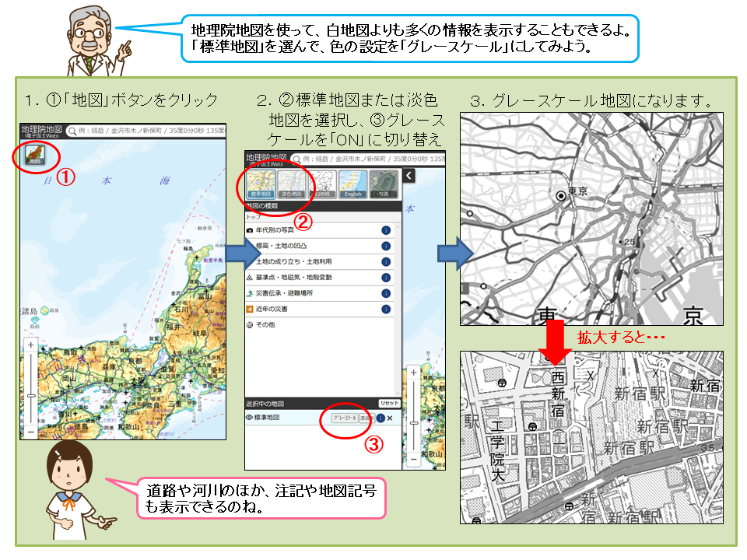Open info for 標高・土地の凹凸
Image resolution: width=747 pixels, height=560 pixels.
pos(386,247)
